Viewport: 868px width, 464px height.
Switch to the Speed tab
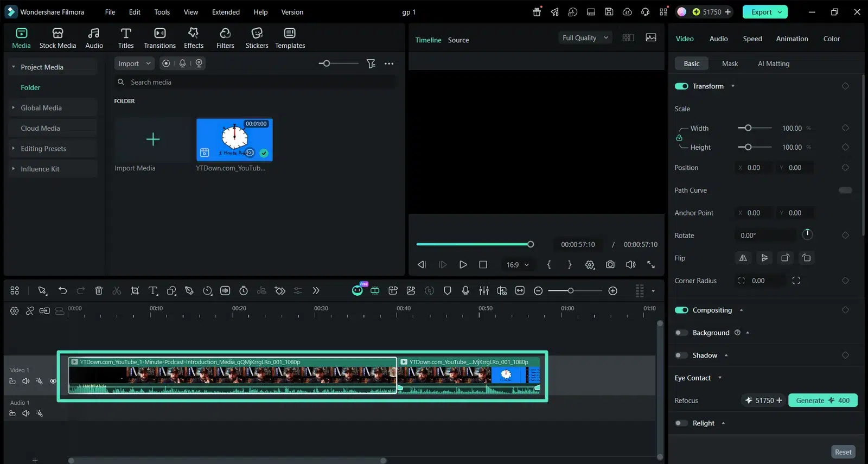point(752,39)
